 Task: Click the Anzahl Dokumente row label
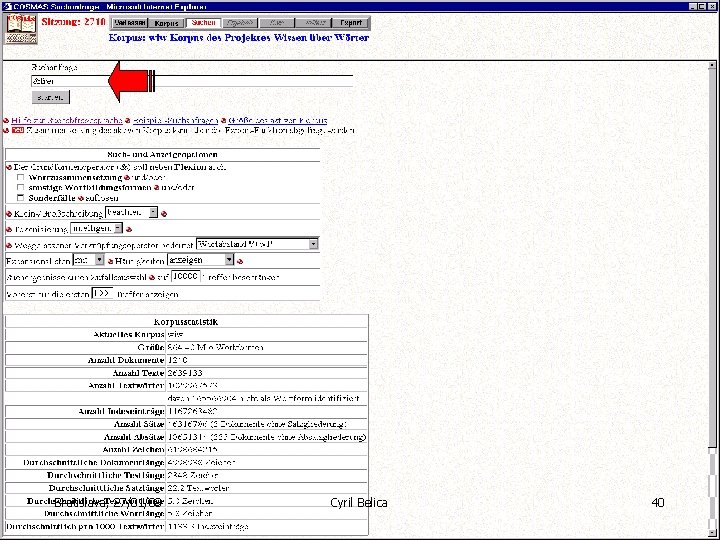[126, 360]
